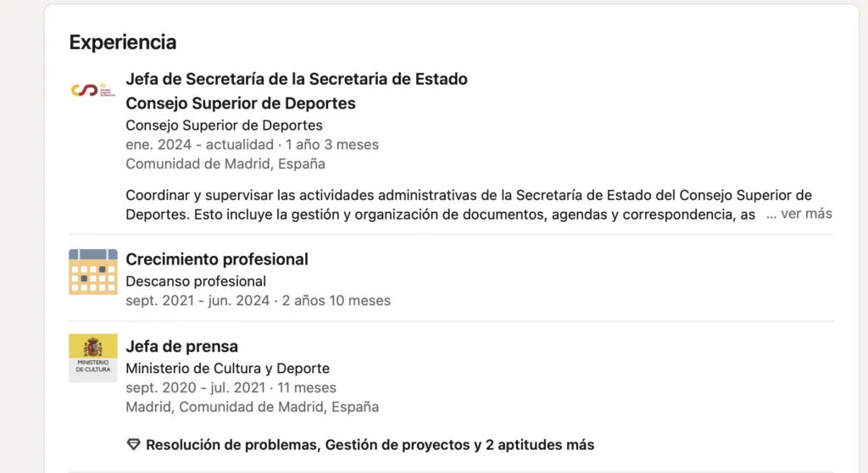Click the diamond skills icon

tap(133, 445)
